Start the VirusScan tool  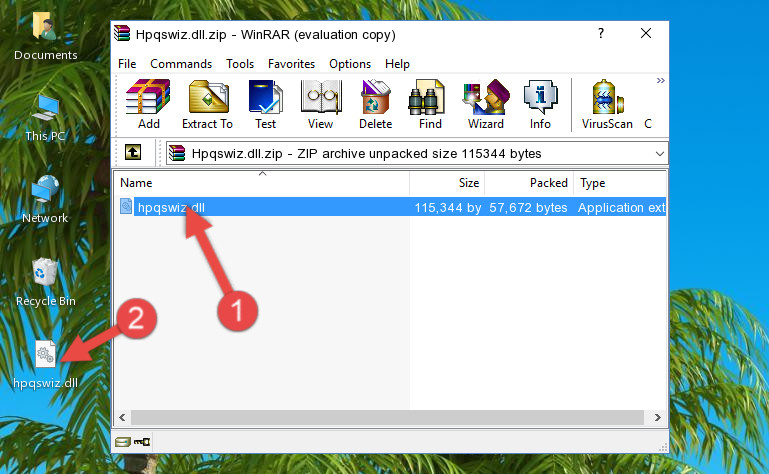click(607, 104)
